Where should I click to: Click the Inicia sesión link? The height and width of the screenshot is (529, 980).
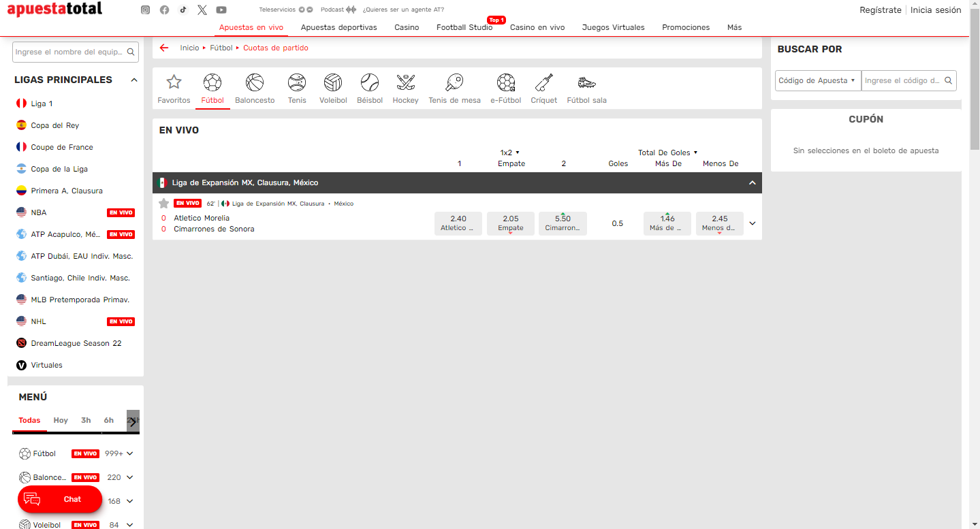(936, 10)
